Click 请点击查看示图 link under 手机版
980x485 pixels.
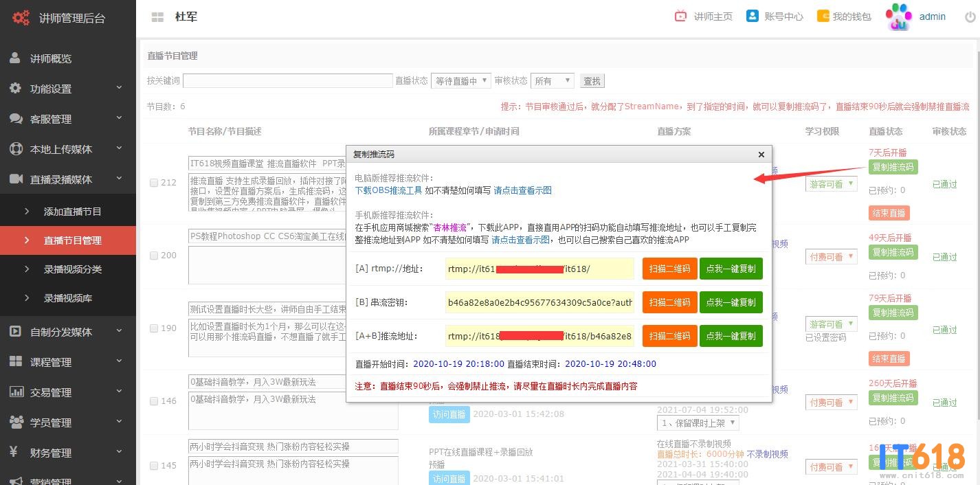(521, 240)
